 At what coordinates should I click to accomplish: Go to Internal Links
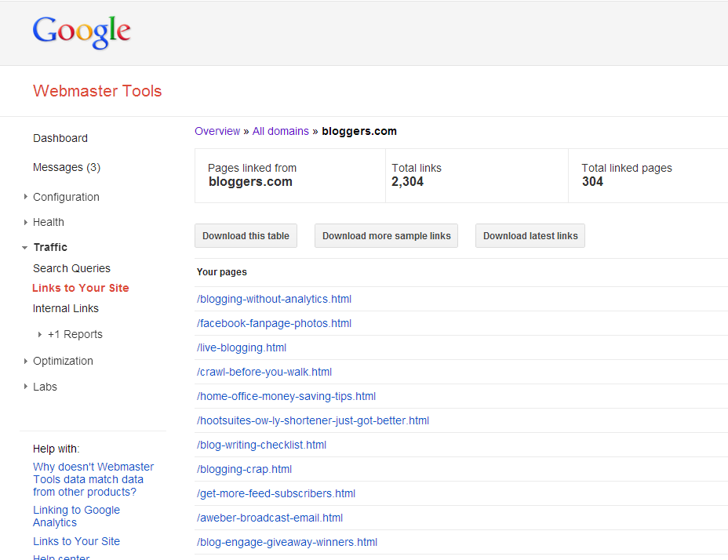coord(65,308)
